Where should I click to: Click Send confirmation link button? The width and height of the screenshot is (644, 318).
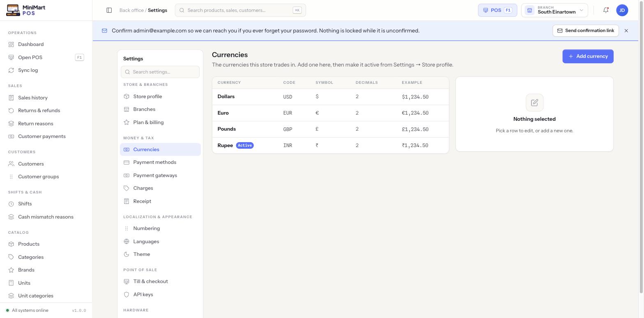pos(586,31)
